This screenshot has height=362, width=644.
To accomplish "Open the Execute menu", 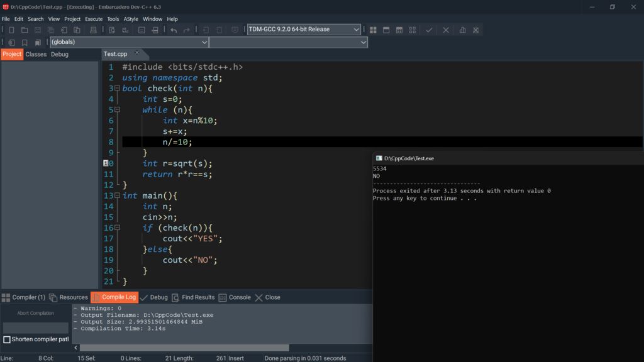I will click(x=94, y=19).
